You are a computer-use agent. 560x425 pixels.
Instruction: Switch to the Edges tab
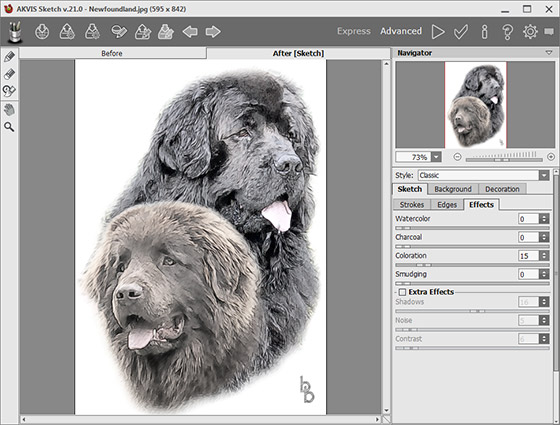447,205
